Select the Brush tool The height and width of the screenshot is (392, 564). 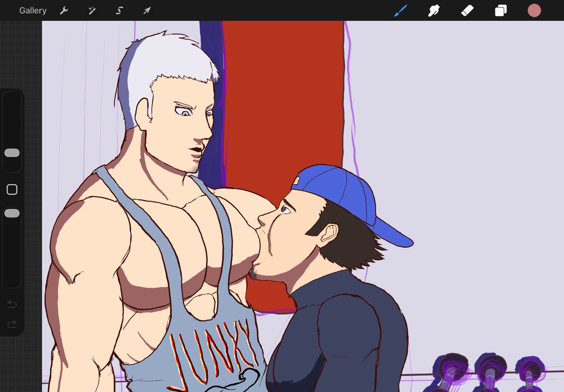[400, 10]
